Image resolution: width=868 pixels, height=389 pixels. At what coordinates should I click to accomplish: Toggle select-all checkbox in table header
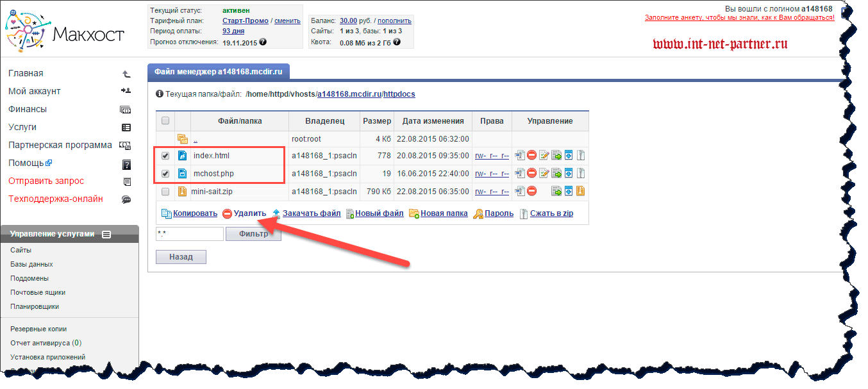[165, 120]
